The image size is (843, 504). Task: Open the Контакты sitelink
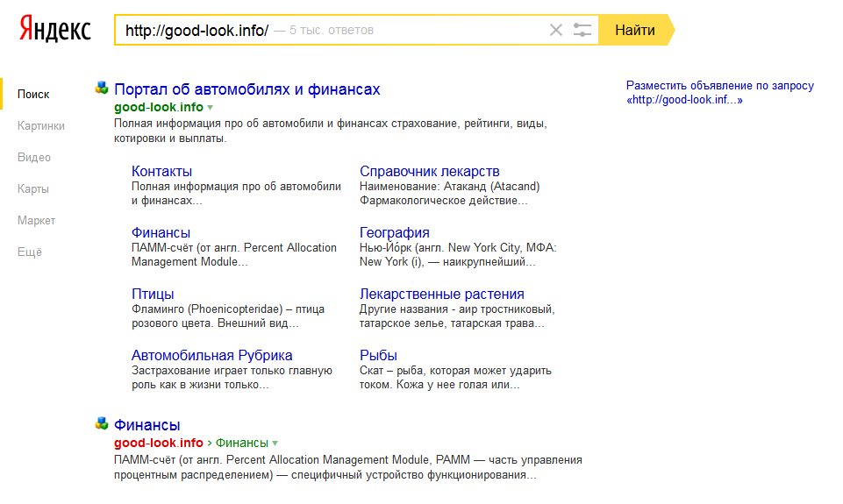pos(161,172)
